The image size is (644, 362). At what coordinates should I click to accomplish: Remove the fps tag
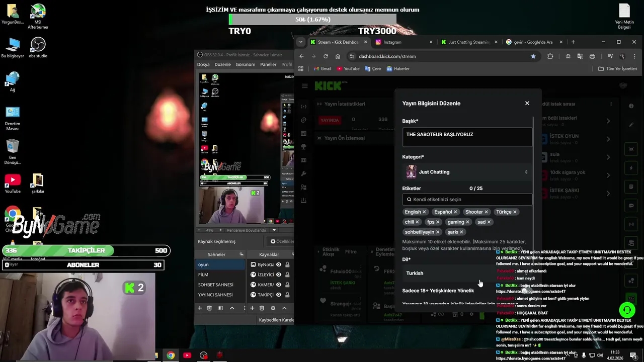pyautogui.click(x=438, y=222)
